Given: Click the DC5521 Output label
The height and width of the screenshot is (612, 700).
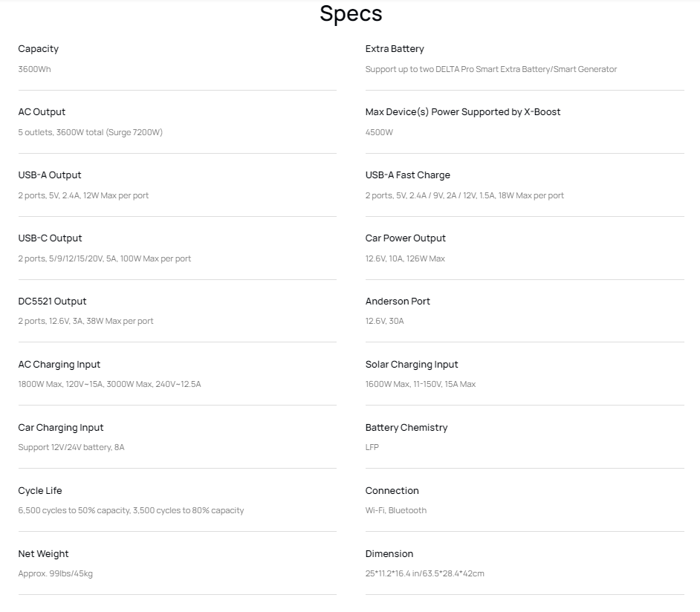Looking at the screenshot, I should [x=52, y=302].
